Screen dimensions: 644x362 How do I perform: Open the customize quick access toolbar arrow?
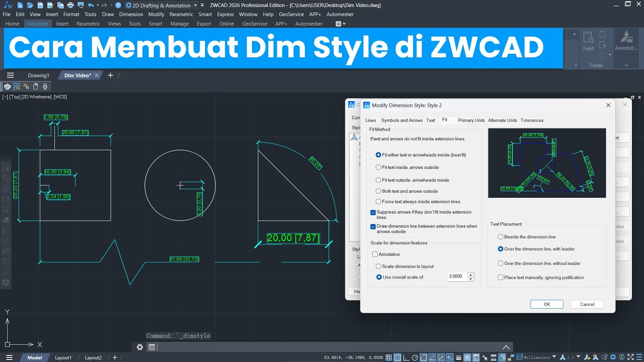point(202,5)
